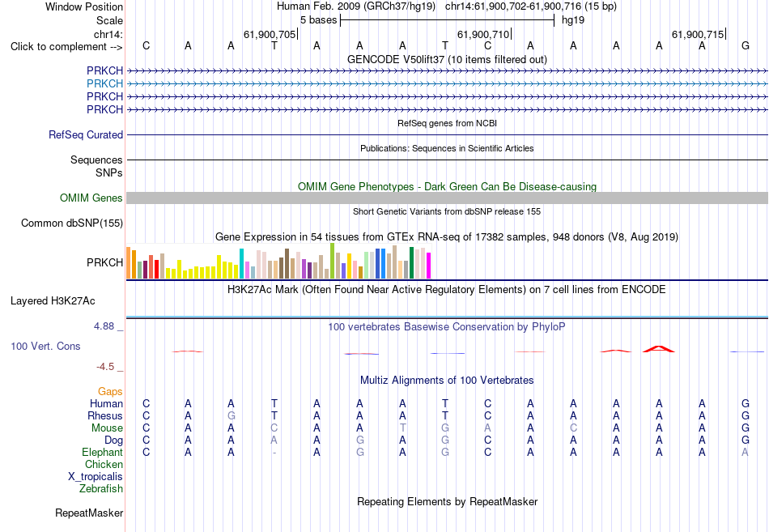Click position marker 61,900,705 on ruler
The image size is (769, 532).
tap(270, 34)
